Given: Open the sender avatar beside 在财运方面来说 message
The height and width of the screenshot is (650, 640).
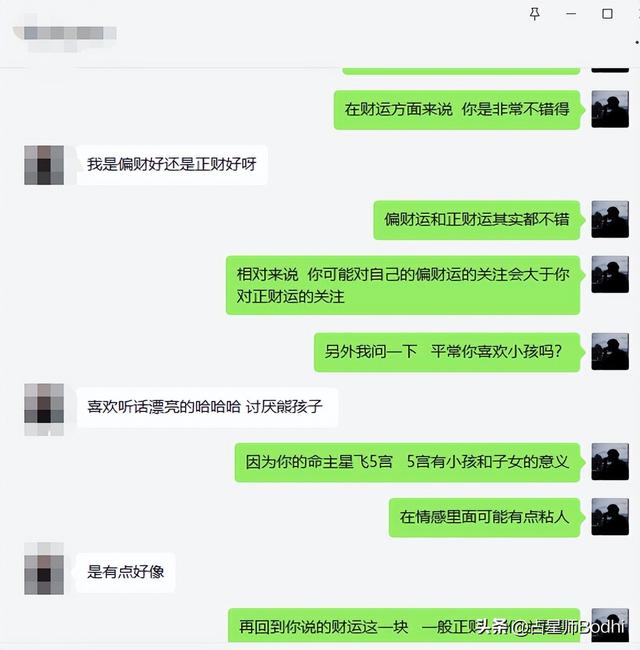Looking at the screenshot, I should pyautogui.click(x=610, y=109).
